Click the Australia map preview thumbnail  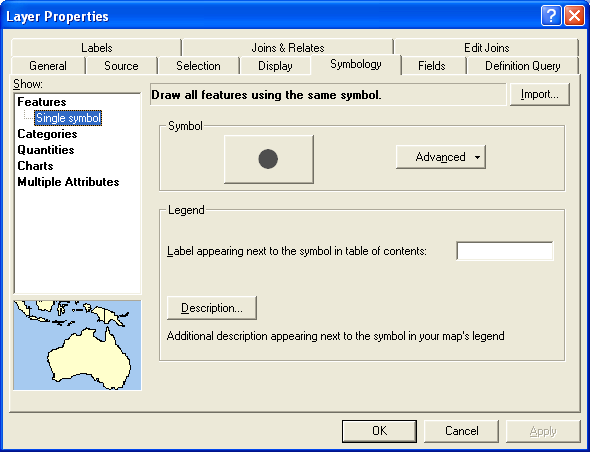pyautogui.click(x=77, y=345)
